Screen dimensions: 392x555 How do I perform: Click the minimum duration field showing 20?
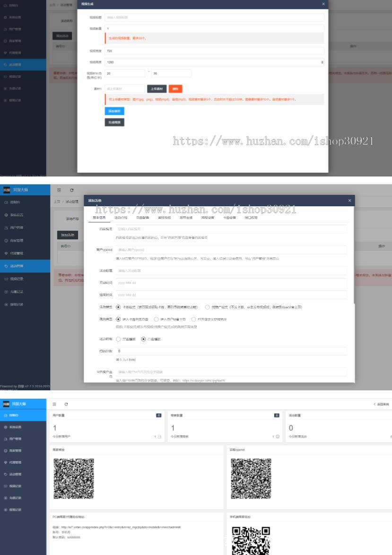tap(125, 73)
